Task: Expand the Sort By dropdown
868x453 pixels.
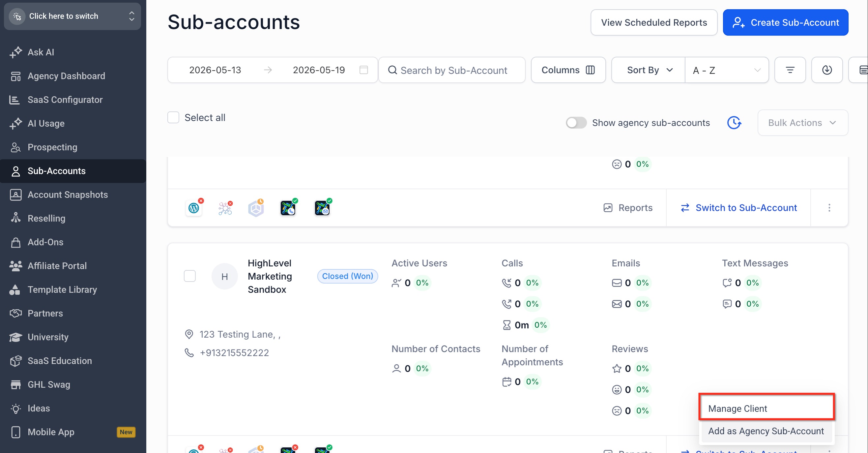Action: tap(648, 70)
